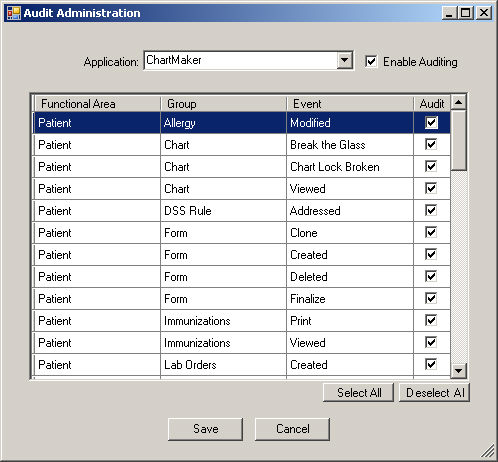Click the vertical scrollbar thumb

point(458,140)
